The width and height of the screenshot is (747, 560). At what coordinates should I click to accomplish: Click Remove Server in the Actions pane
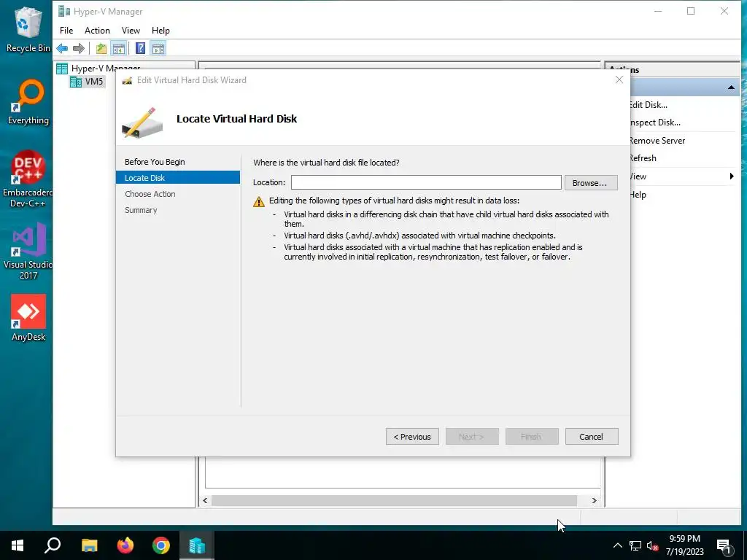tap(657, 141)
